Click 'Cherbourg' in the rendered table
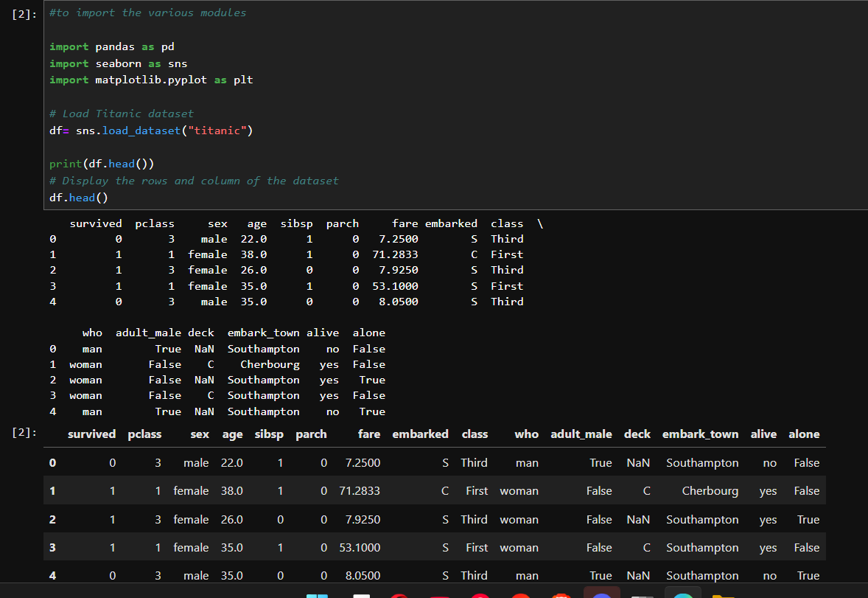Screen dimensions: 868x598 click(x=710, y=491)
